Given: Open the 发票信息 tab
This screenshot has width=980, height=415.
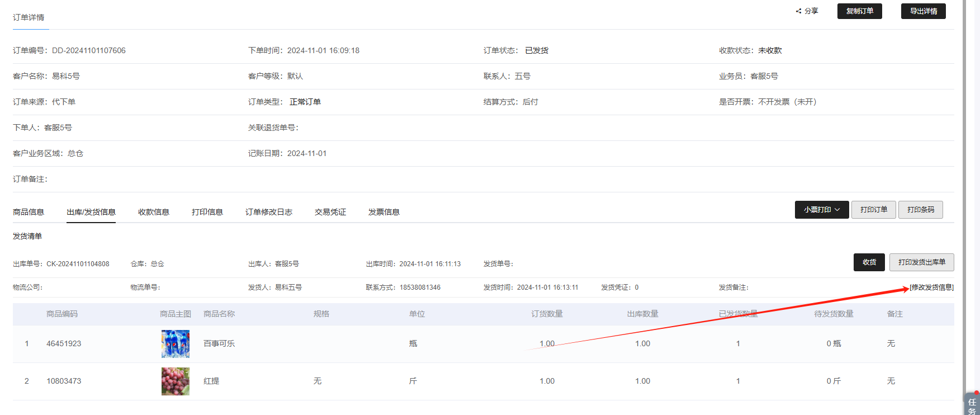Looking at the screenshot, I should coord(384,212).
